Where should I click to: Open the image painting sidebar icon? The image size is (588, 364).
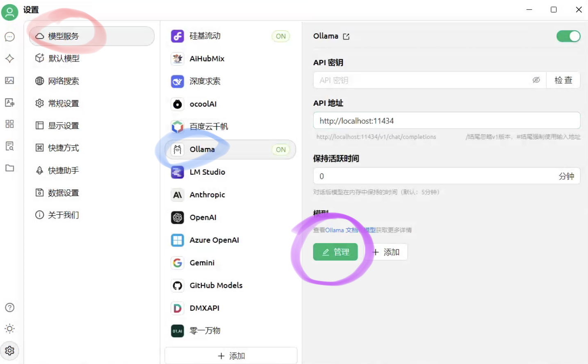tap(10, 80)
